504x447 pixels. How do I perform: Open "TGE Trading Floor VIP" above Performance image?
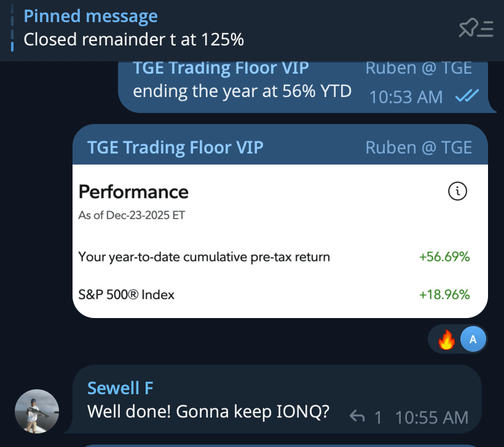175,147
